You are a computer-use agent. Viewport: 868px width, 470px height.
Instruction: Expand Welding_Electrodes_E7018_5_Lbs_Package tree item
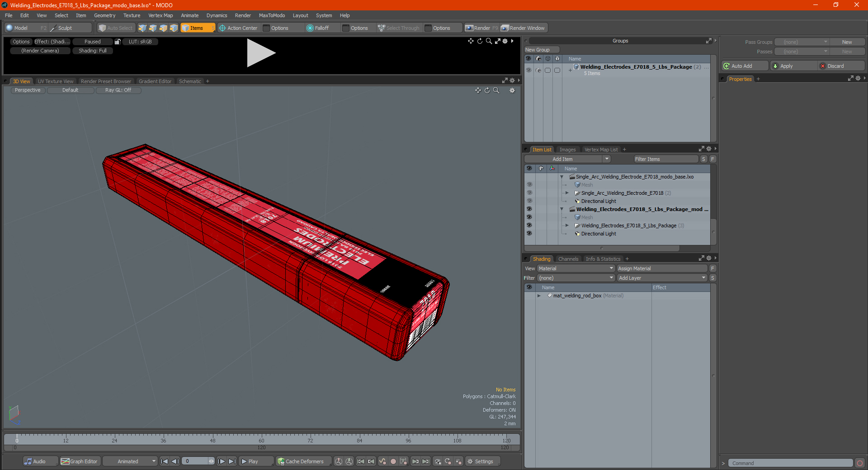[567, 226]
